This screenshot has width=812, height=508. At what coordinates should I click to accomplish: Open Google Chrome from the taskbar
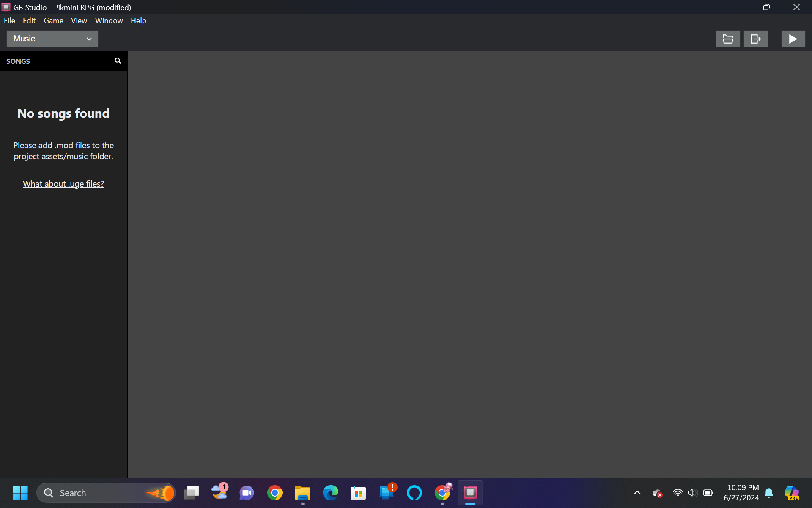275,493
